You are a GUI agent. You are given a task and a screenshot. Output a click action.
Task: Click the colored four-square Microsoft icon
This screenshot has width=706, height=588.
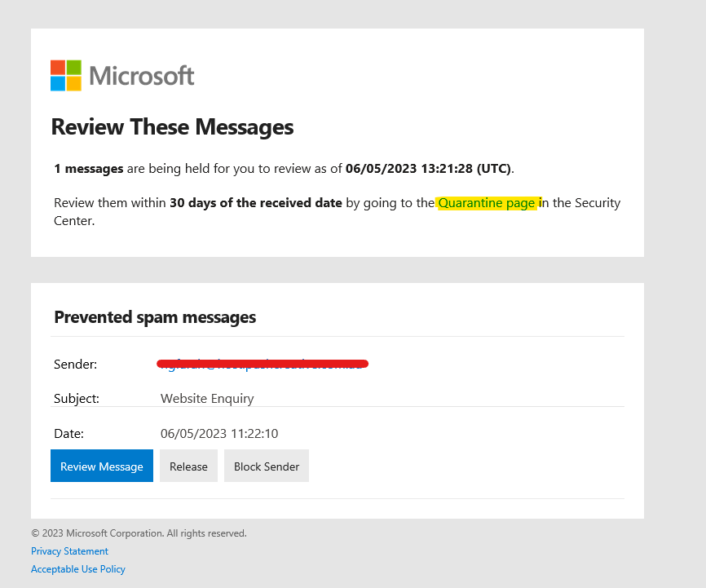[x=64, y=75]
